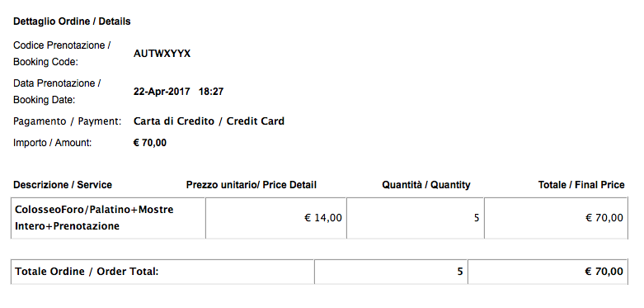
Task: Select the Dettaglio Ordine / Details heading
Action: click(x=72, y=21)
